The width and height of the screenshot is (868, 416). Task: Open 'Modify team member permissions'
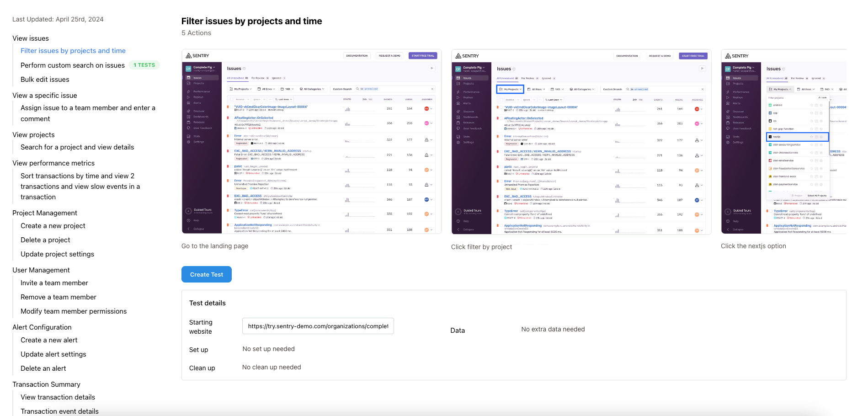(74, 311)
